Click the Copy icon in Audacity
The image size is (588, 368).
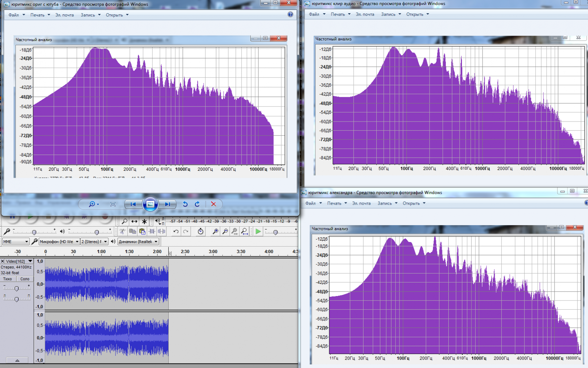tap(133, 231)
